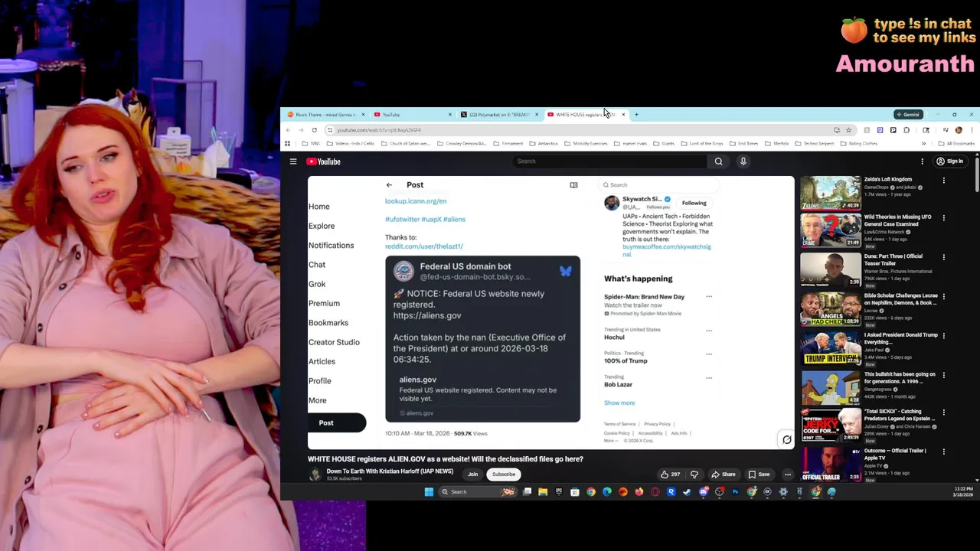The image size is (980, 551).
Task: Open Down To Earth With Kristian Harloff channel link
Action: [390, 471]
